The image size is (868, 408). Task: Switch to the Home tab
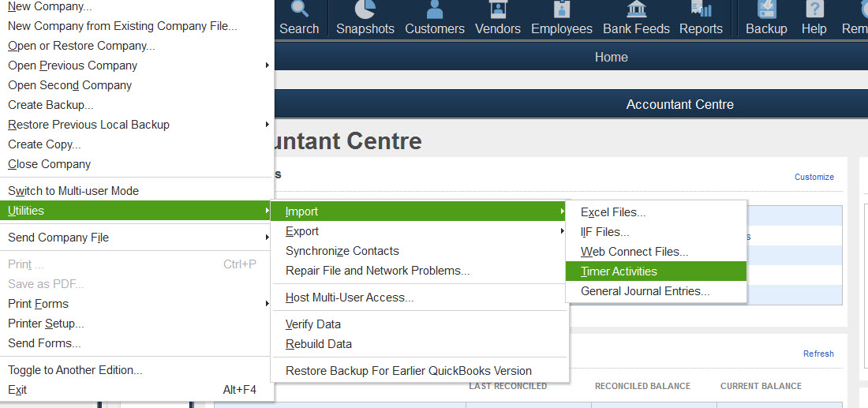pos(611,57)
